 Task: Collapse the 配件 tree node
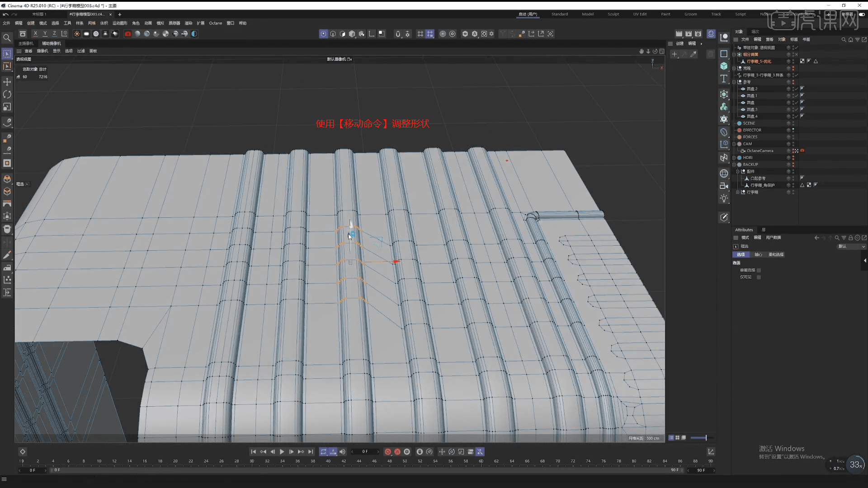pos(738,172)
